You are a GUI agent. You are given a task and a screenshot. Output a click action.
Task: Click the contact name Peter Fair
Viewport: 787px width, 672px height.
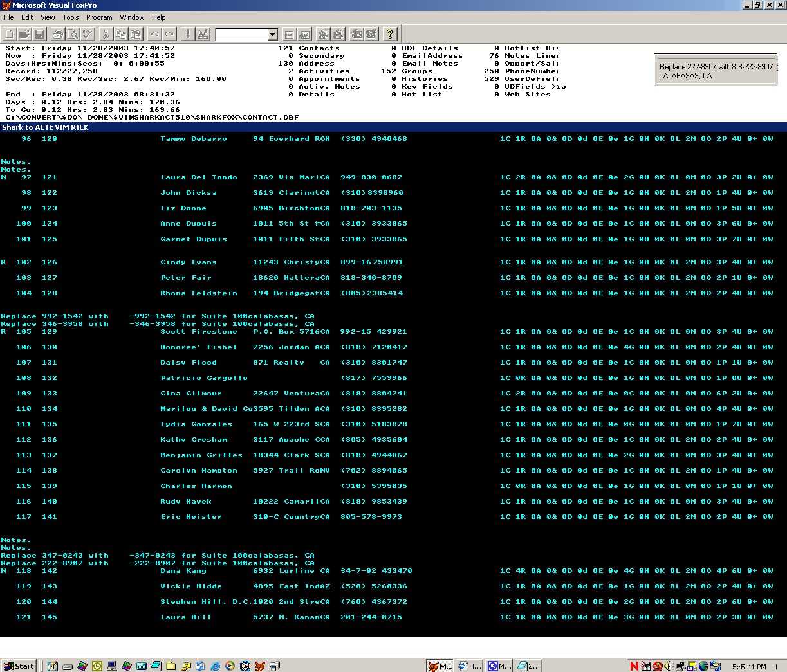[x=186, y=278]
